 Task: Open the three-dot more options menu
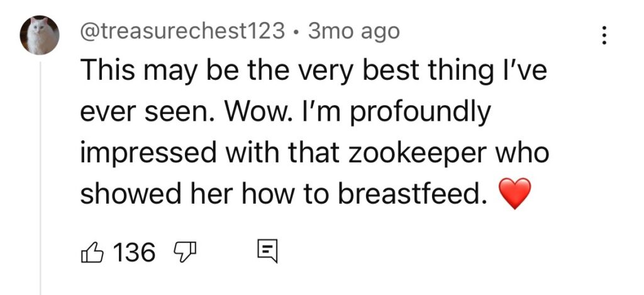coord(604,35)
